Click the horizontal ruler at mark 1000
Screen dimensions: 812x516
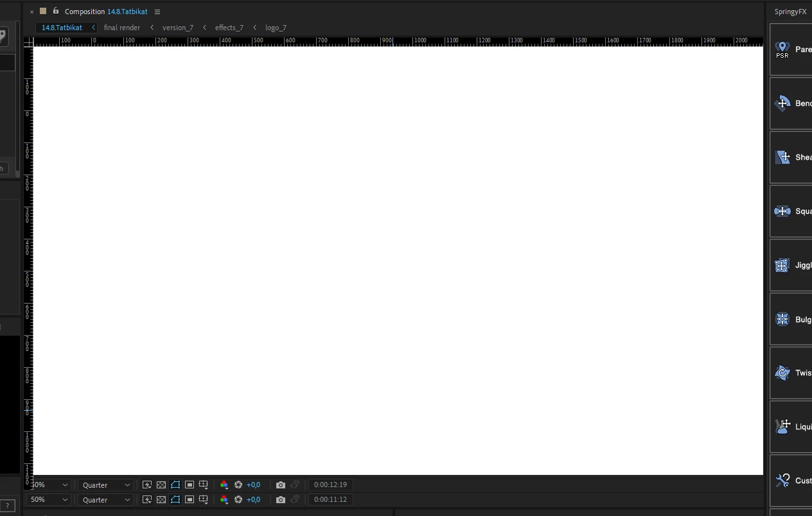pos(419,41)
